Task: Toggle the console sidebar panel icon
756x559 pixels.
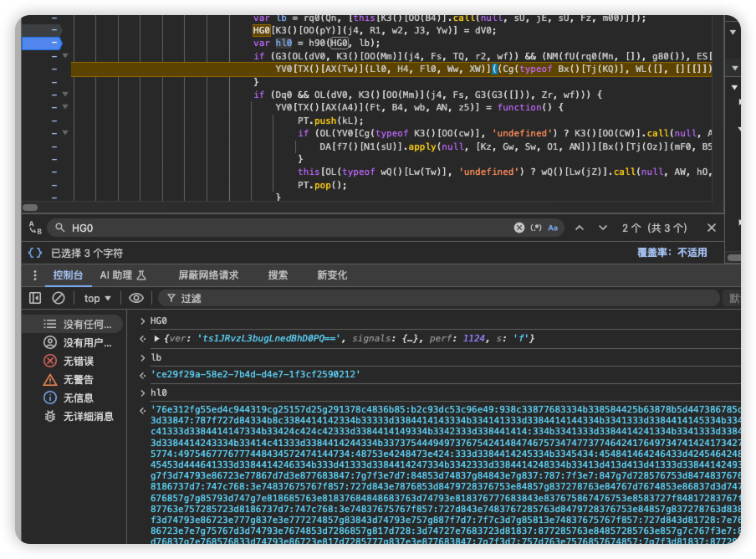Action: [x=35, y=298]
